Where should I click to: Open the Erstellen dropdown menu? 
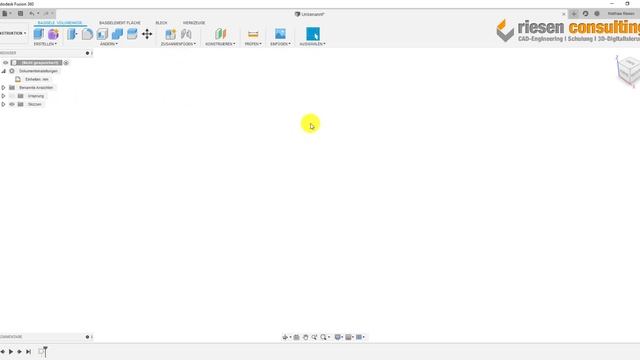click(x=45, y=44)
